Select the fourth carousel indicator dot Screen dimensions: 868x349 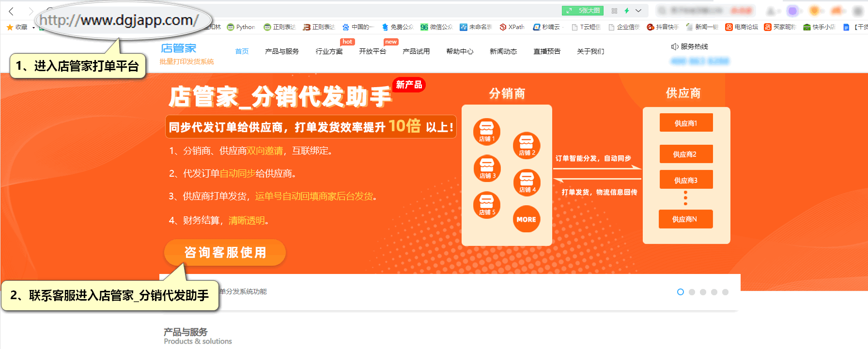click(714, 292)
